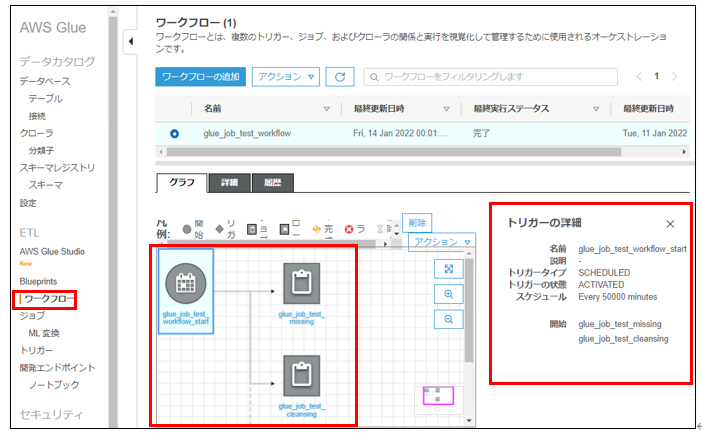Click the ACTIVATED trigger state value
702x433 pixels.
tap(601, 285)
